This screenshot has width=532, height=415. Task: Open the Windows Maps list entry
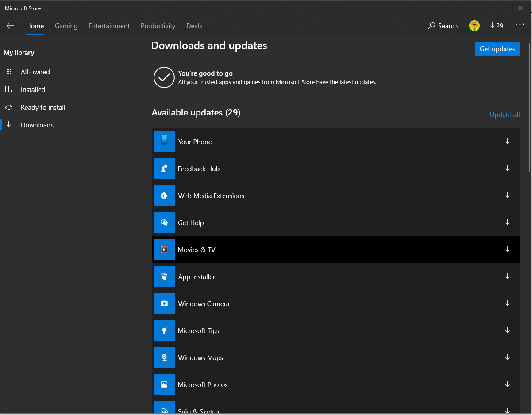click(x=336, y=357)
